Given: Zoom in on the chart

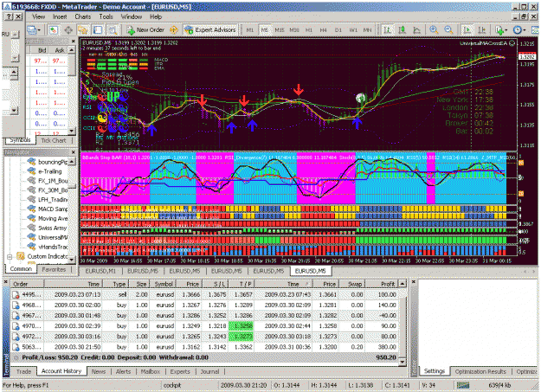Looking at the screenshot, I should click(x=434, y=30).
